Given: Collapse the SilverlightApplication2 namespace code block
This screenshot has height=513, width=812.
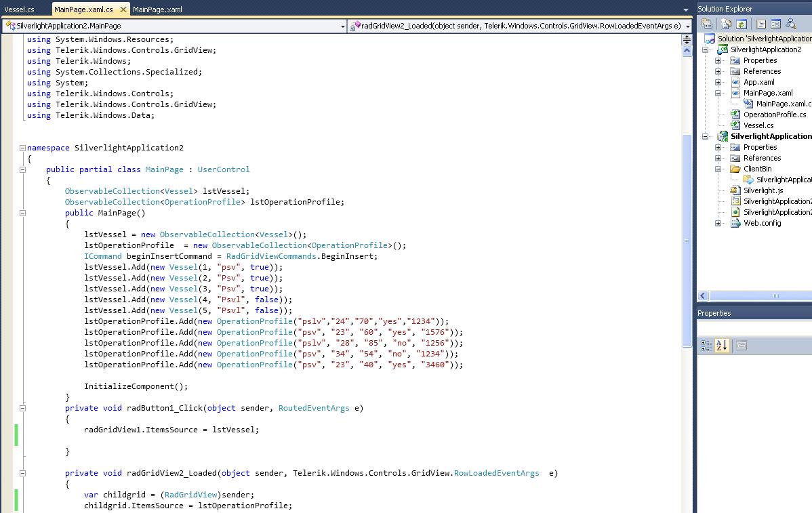Looking at the screenshot, I should (x=22, y=148).
